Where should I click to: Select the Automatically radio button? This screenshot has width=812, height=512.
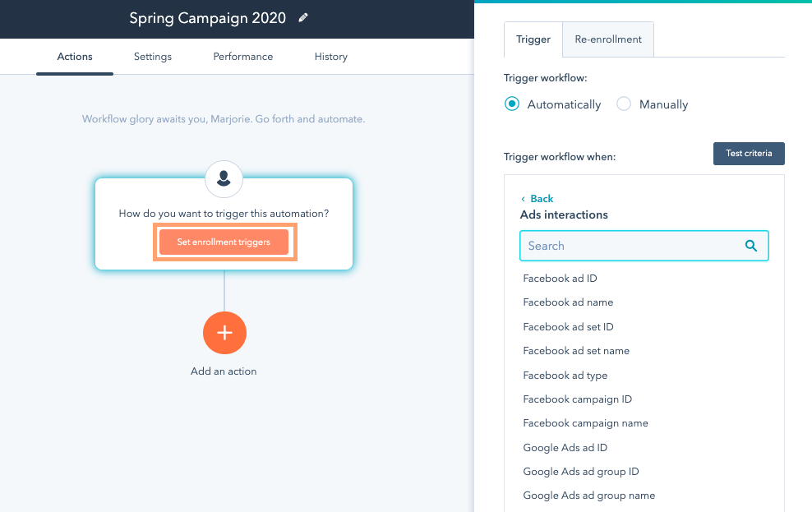pos(512,104)
